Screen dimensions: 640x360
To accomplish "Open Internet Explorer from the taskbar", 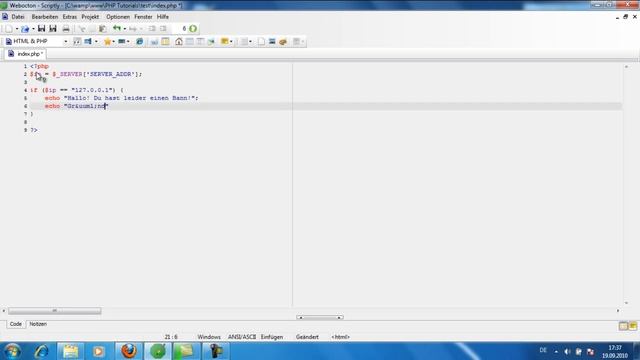I will click(41, 351).
